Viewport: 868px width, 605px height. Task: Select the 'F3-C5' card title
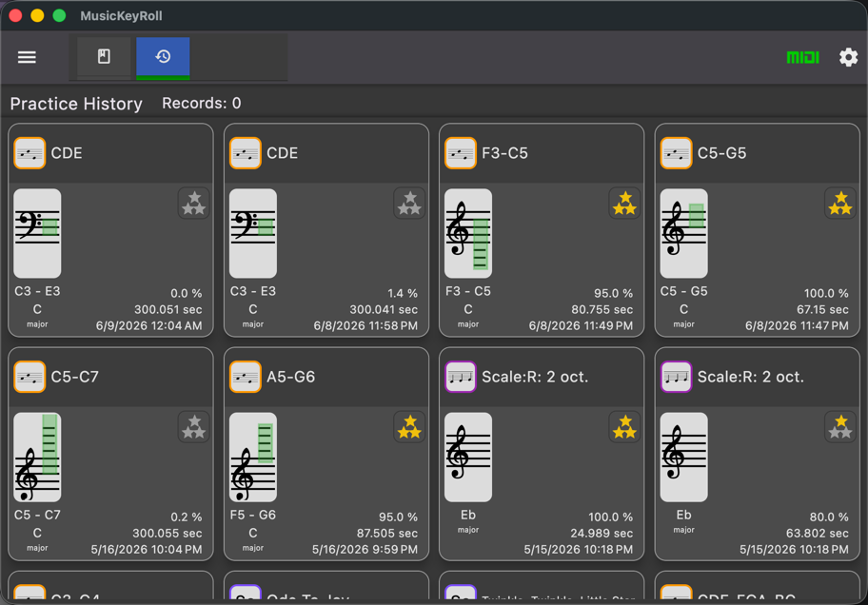(x=504, y=153)
